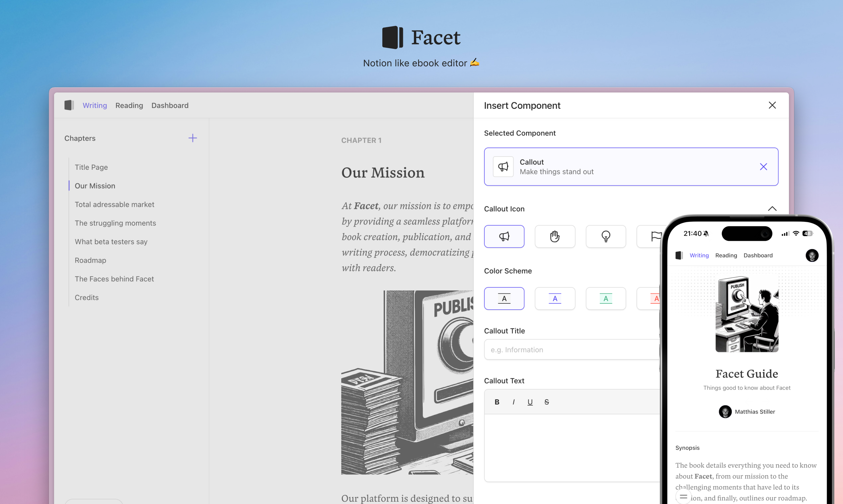Choose the green color scheme

tap(606, 298)
